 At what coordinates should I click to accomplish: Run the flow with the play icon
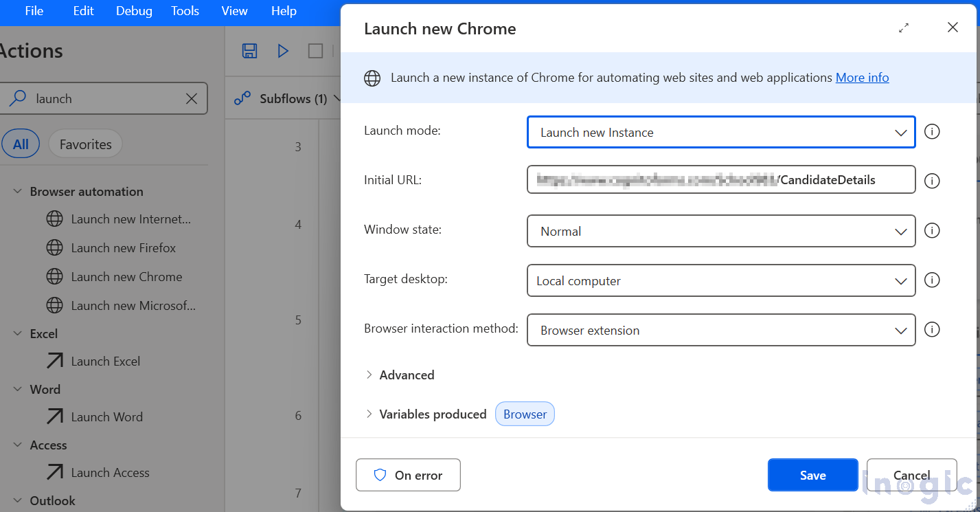tap(283, 50)
